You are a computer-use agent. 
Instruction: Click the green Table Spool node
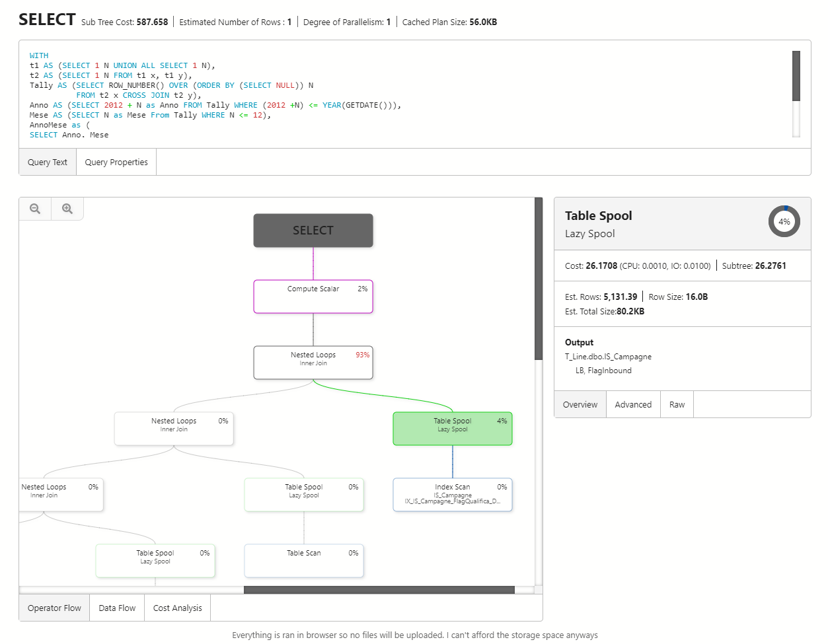[x=452, y=428]
